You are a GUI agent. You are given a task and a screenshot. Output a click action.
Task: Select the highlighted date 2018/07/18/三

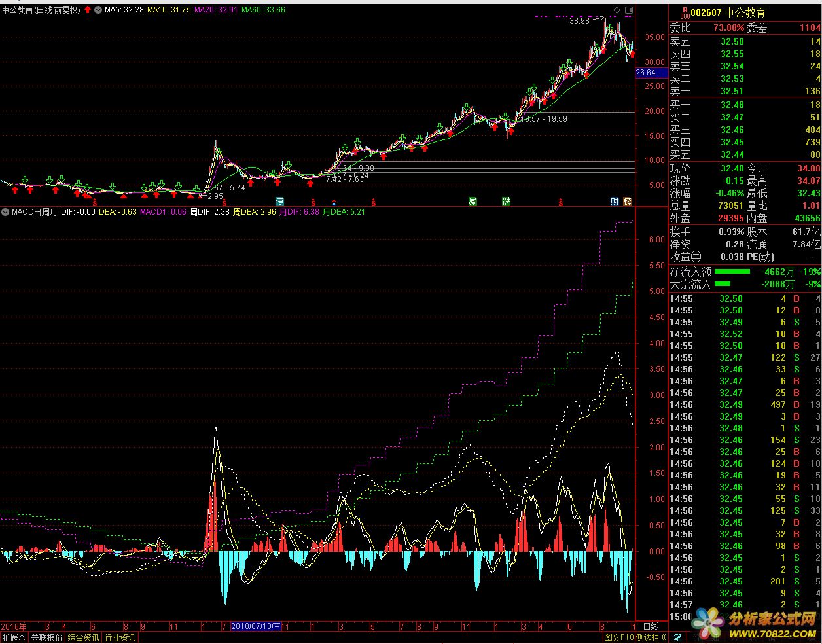[257, 626]
